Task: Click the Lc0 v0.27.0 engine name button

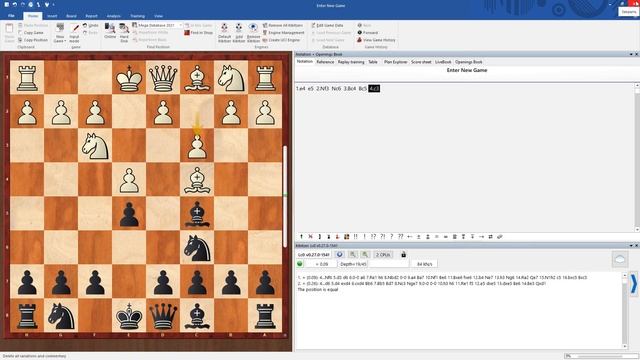Action: pos(314,255)
